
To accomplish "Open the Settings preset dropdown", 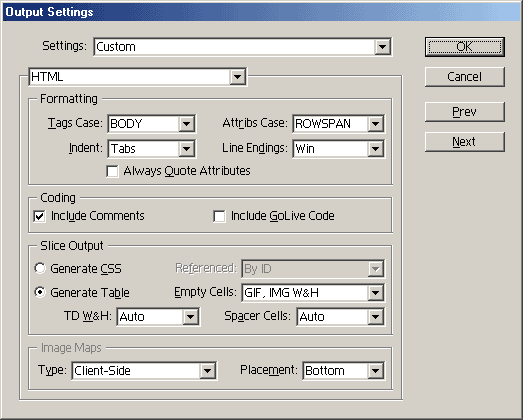I will click(242, 47).
